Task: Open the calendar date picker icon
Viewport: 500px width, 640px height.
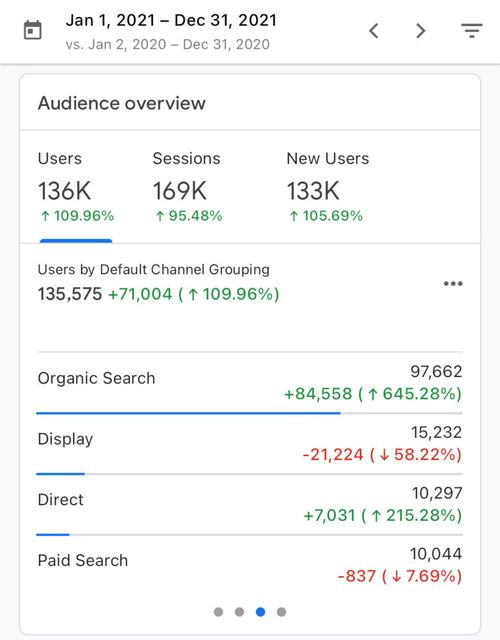Action: click(33, 30)
